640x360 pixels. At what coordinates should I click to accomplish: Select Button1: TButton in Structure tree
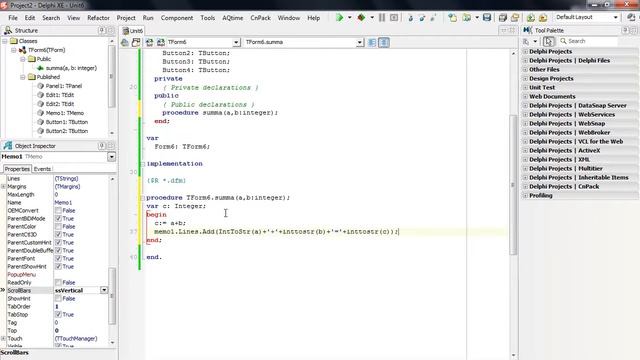point(67,122)
